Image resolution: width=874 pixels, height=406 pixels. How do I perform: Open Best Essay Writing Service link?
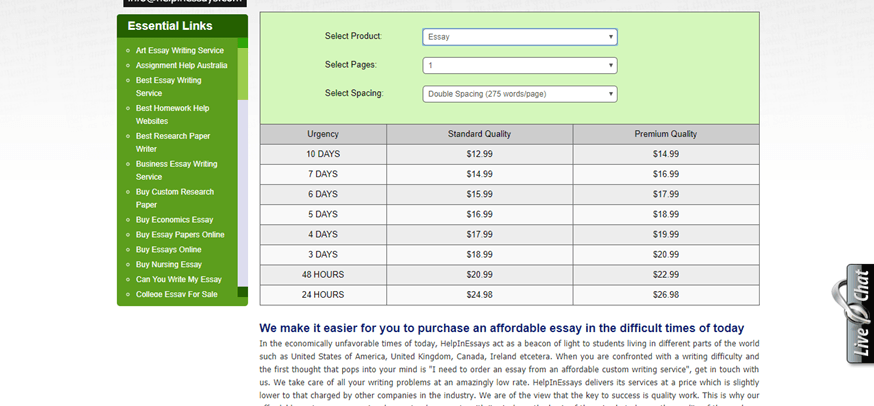pyautogui.click(x=168, y=86)
